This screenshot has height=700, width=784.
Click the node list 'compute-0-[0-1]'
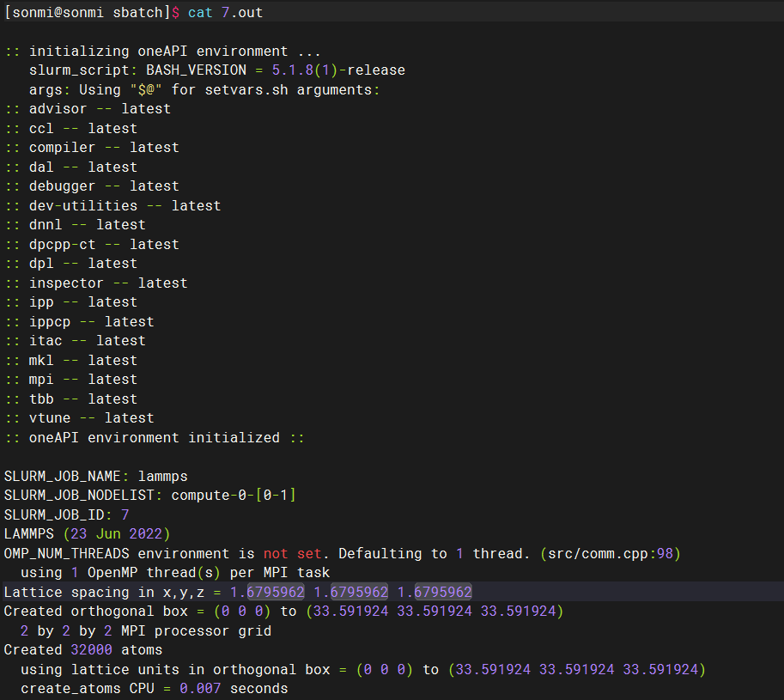tap(234, 496)
